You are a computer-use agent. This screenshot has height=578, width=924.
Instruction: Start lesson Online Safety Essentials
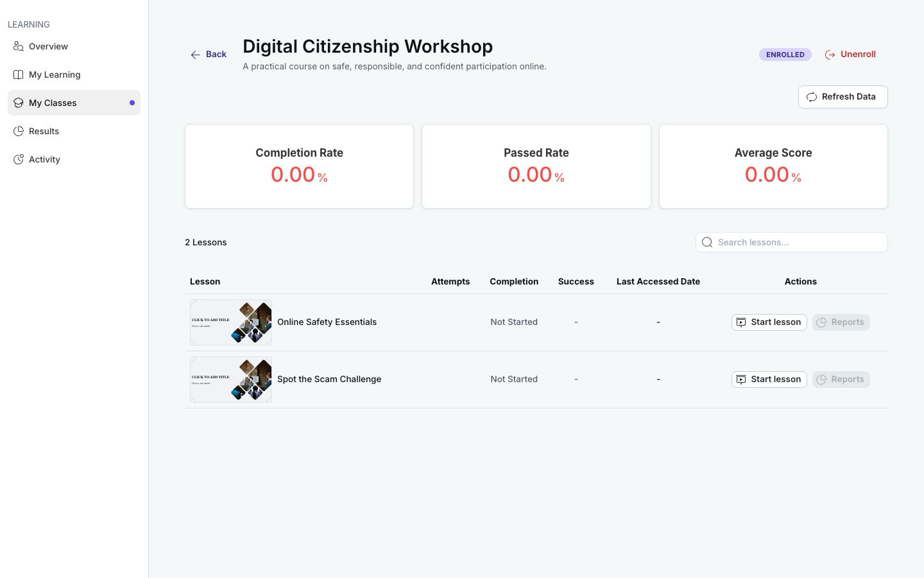pos(769,322)
